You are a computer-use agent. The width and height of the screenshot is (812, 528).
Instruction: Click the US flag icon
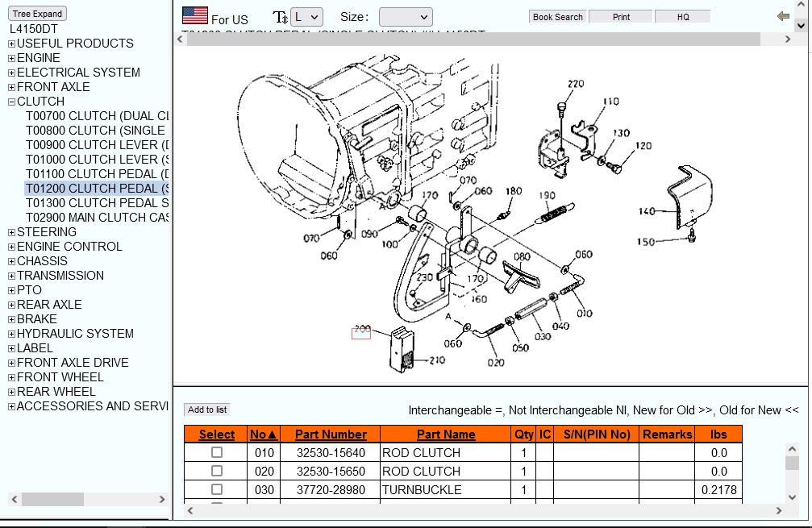click(x=194, y=15)
